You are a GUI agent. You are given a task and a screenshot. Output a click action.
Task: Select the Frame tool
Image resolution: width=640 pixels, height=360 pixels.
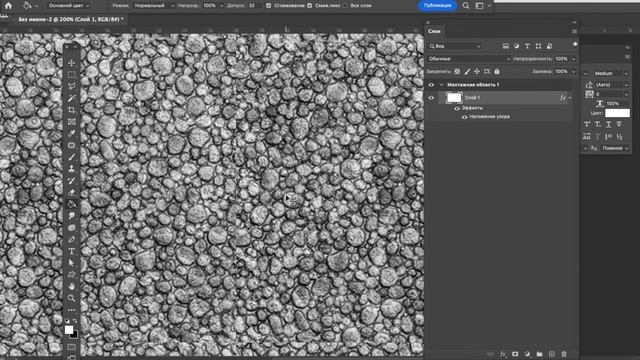tap(71, 122)
